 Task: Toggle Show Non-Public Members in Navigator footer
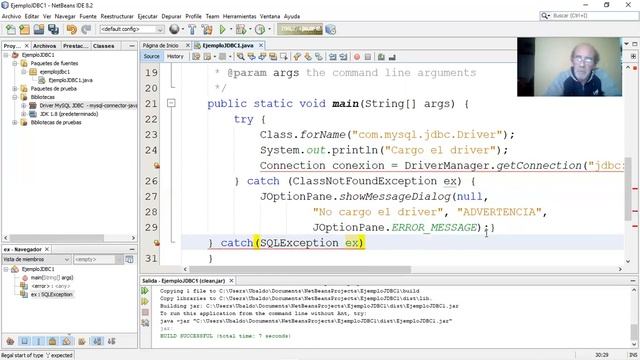[52, 341]
